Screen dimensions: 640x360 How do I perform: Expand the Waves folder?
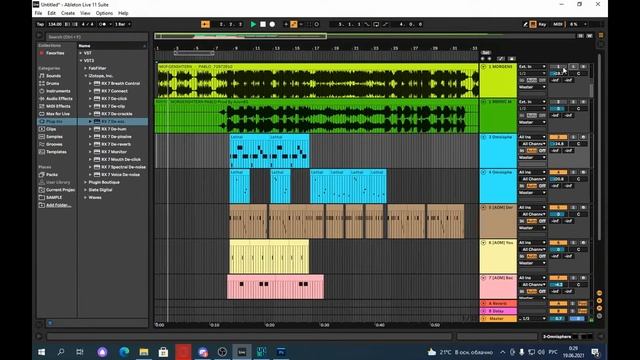pyautogui.click(x=85, y=198)
